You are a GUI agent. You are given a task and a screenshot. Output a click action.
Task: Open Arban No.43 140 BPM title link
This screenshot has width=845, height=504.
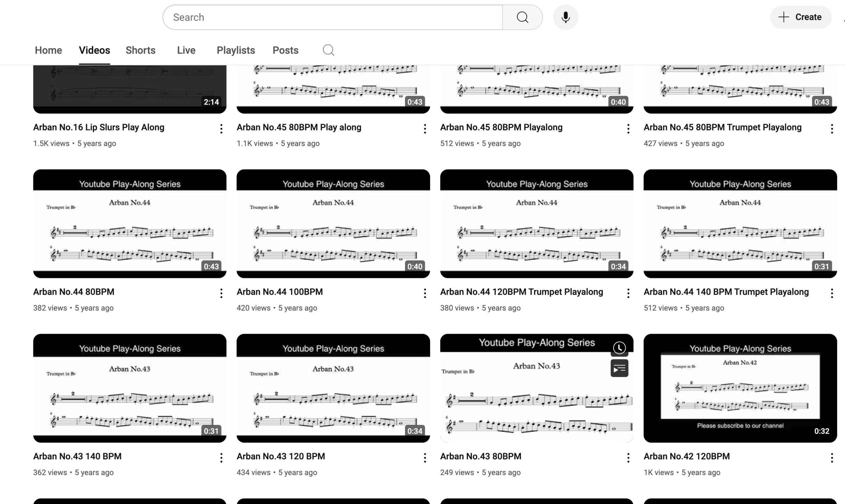[78, 456]
